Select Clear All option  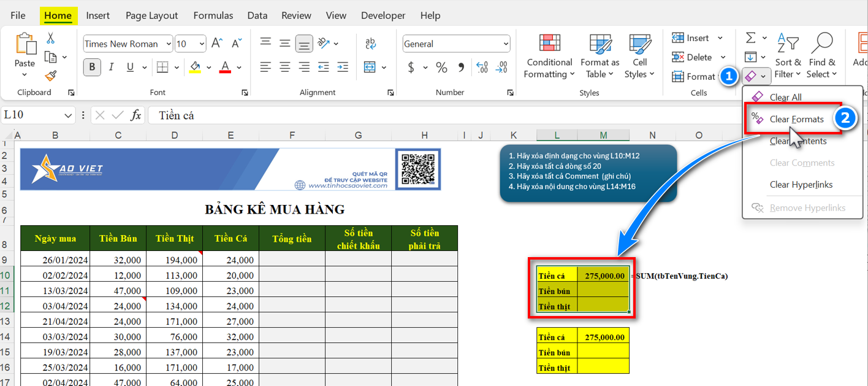785,97
